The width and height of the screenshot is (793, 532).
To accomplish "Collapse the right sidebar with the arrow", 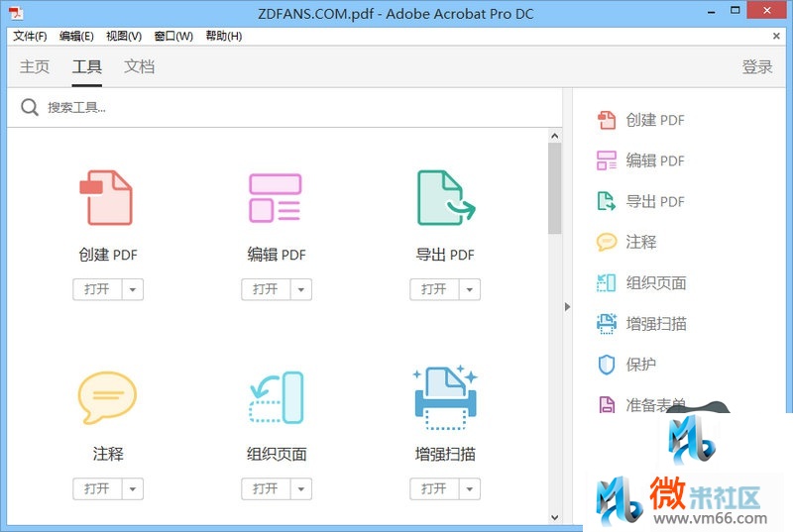I will point(567,307).
